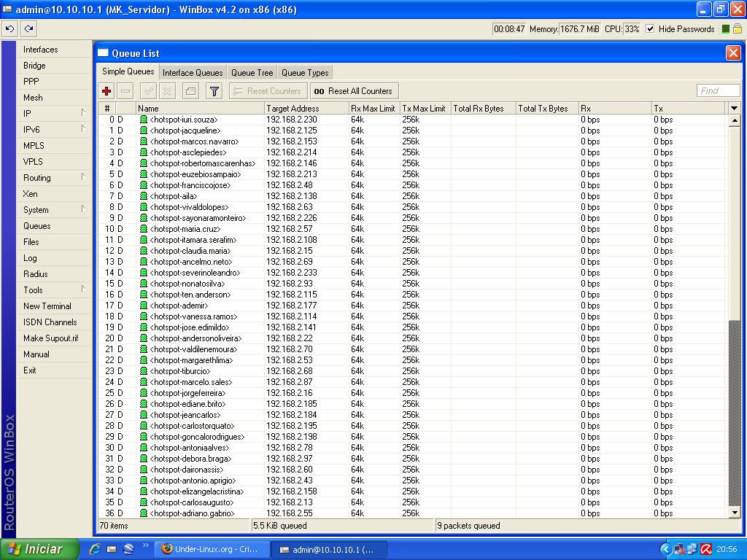This screenshot has width=747, height=560.
Task: Click the Comment toolbar icon
Action: click(x=190, y=91)
